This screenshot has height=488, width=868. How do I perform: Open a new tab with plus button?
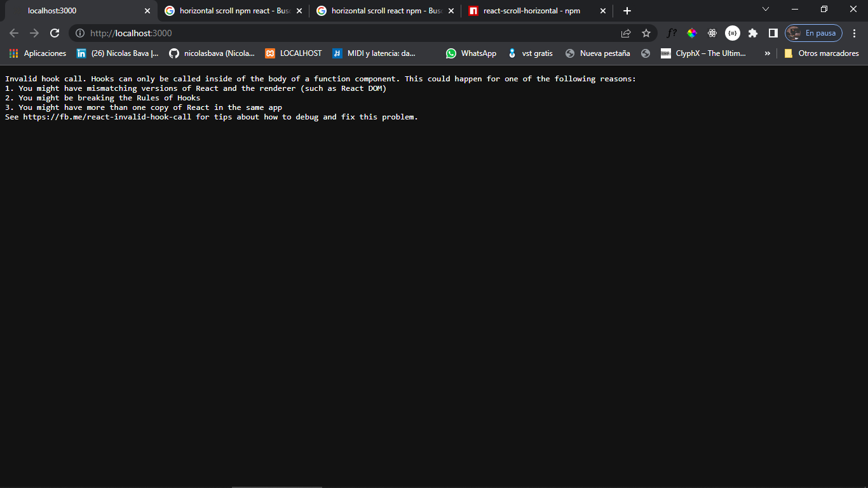(x=627, y=11)
